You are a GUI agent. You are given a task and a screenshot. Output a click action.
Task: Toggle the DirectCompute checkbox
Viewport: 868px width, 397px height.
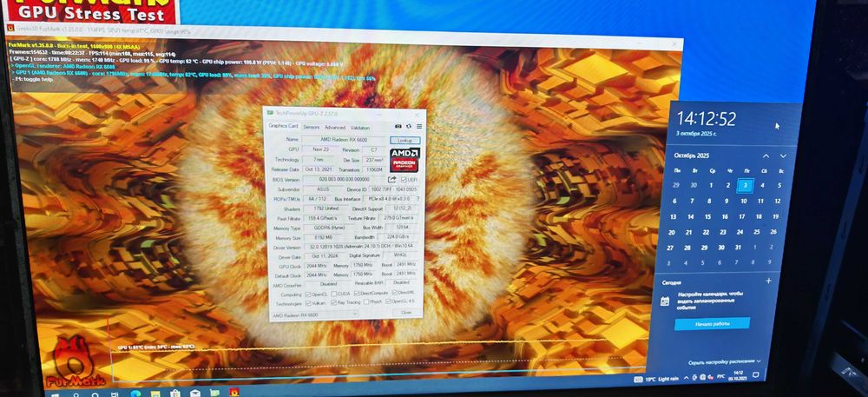click(x=357, y=294)
